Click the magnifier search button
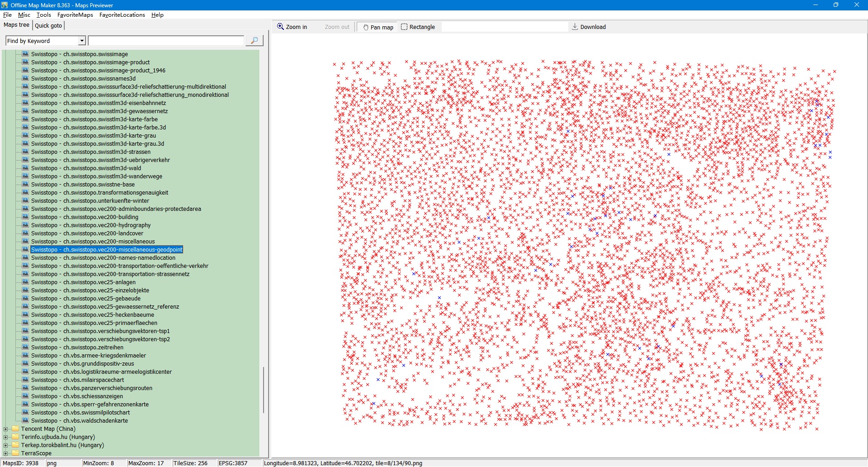Image resolution: width=868 pixels, height=467 pixels. (254, 41)
